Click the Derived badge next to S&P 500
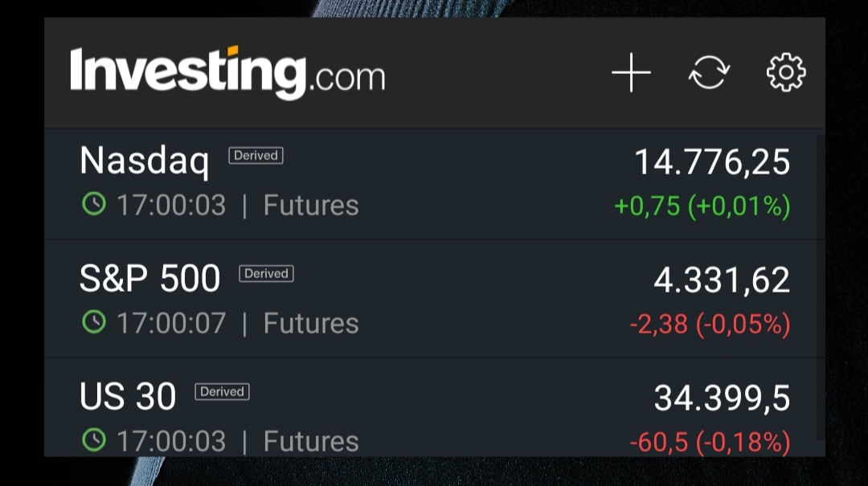868x486 pixels. [266, 274]
